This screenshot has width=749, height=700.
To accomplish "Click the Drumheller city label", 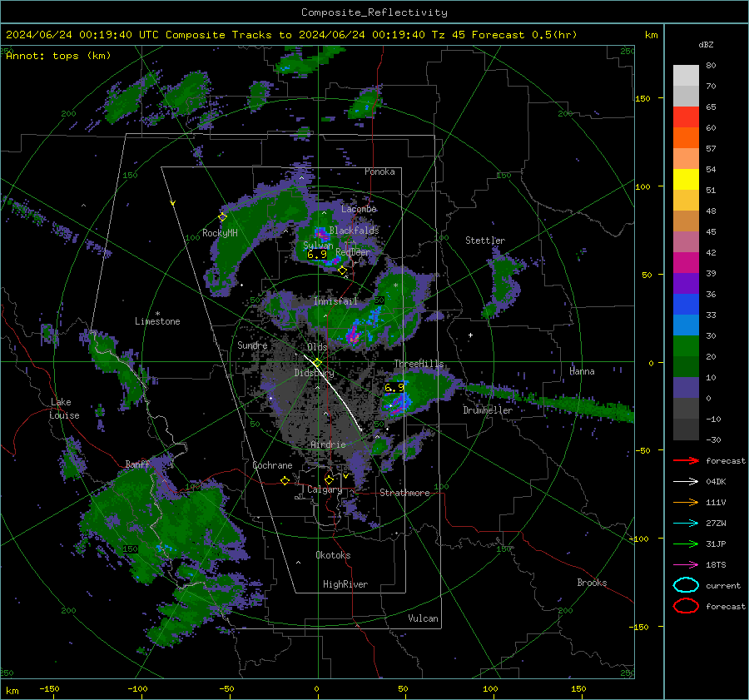I will pyautogui.click(x=488, y=410).
